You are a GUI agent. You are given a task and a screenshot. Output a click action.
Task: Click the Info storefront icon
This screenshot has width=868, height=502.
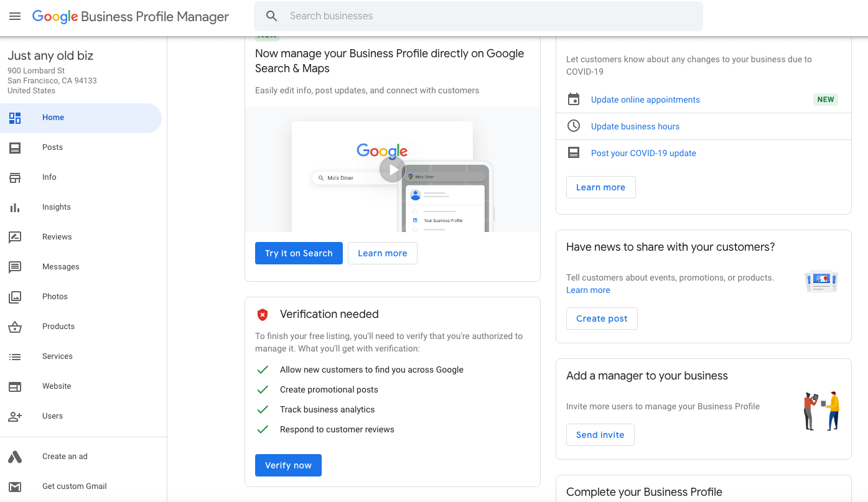coord(15,177)
